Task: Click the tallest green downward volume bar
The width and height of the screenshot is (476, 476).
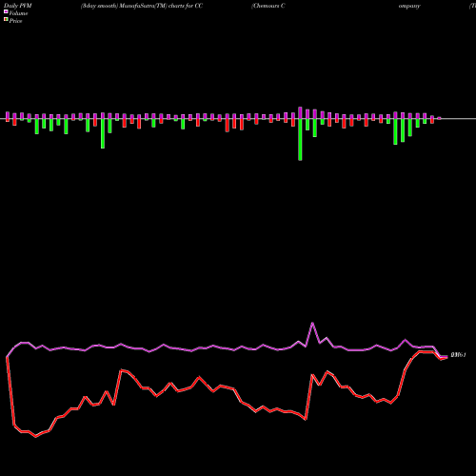Action: pyautogui.click(x=300, y=140)
